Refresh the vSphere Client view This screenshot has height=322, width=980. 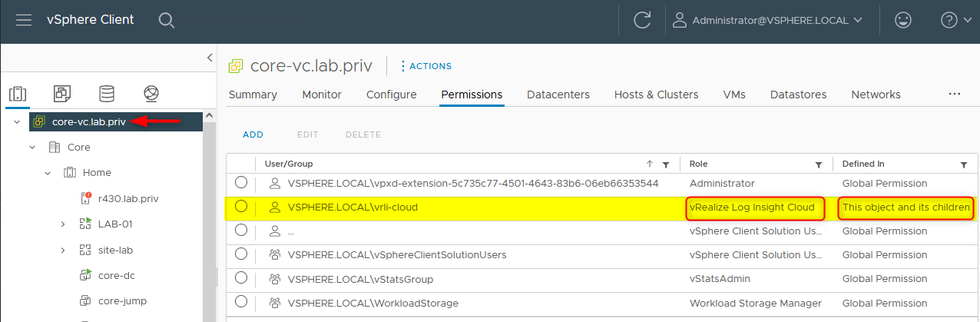(642, 21)
